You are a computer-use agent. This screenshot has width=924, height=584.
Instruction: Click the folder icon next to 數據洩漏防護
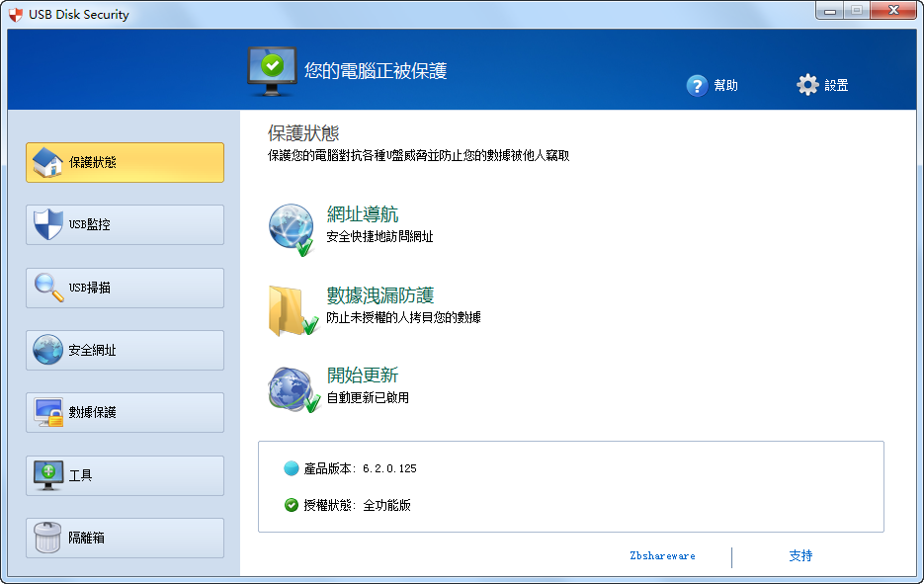point(294,310)
